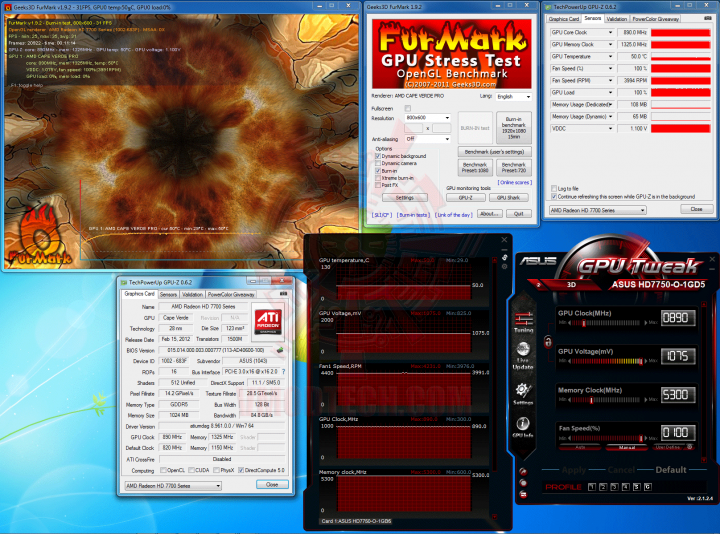720x534 pixels.
Task: Start Burn-in benchmark 1920x1080 15min
Action: point(513,128)
